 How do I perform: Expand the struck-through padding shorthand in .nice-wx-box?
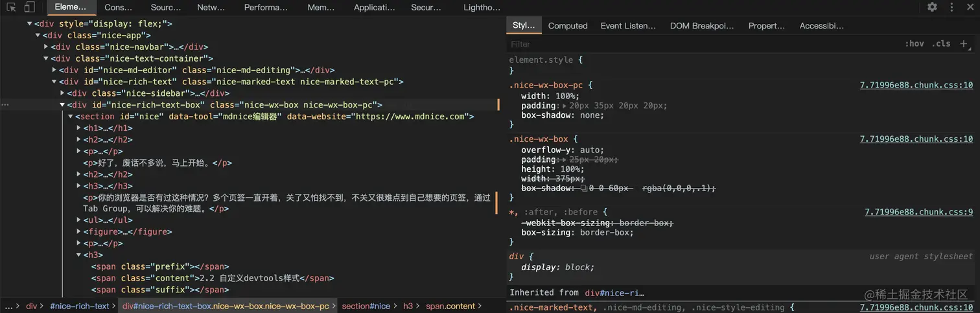[x=564, y=159]
